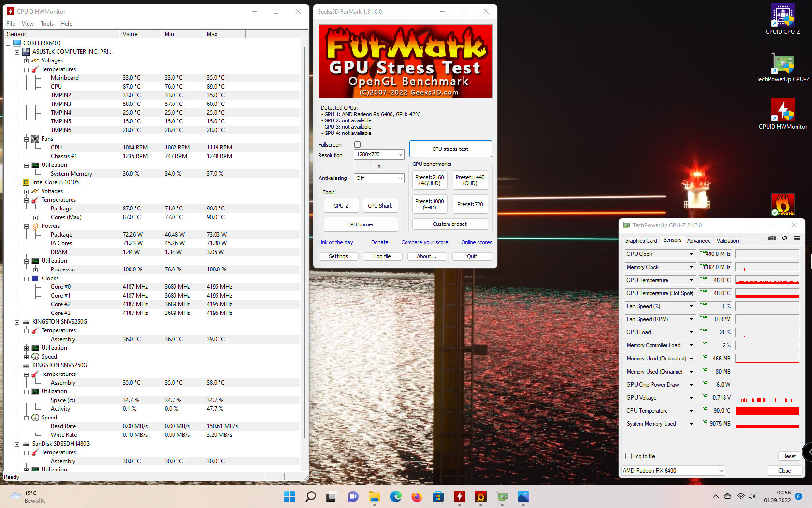Image resolution: width=812 pixels, height=508 pixels.
Task: Collapse the Intel Core i3 10105 node
Action: coord(17,183)
